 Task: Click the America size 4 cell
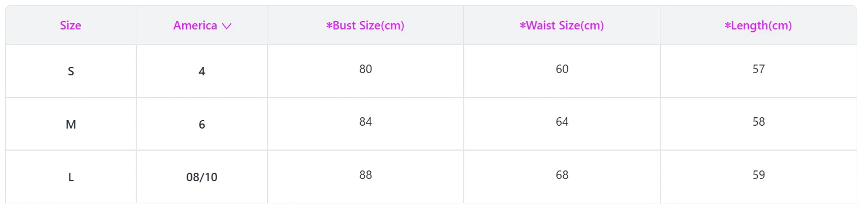coord(202,71)
